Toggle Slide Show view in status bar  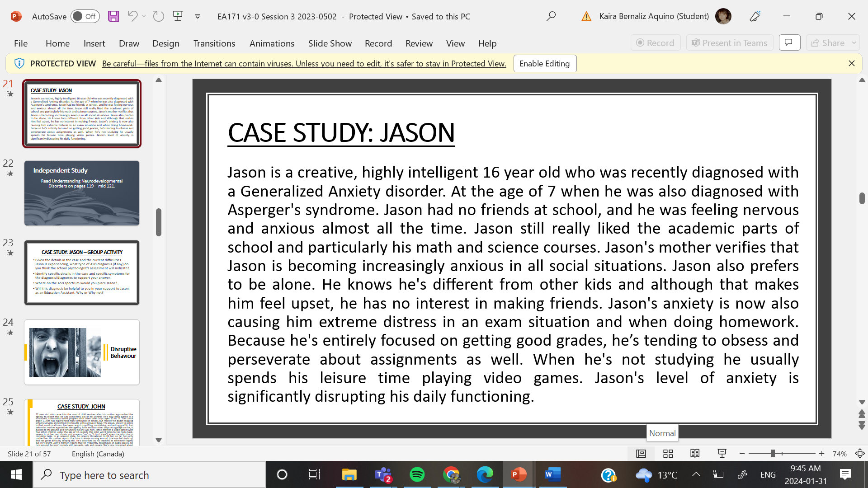coord(722,454)
